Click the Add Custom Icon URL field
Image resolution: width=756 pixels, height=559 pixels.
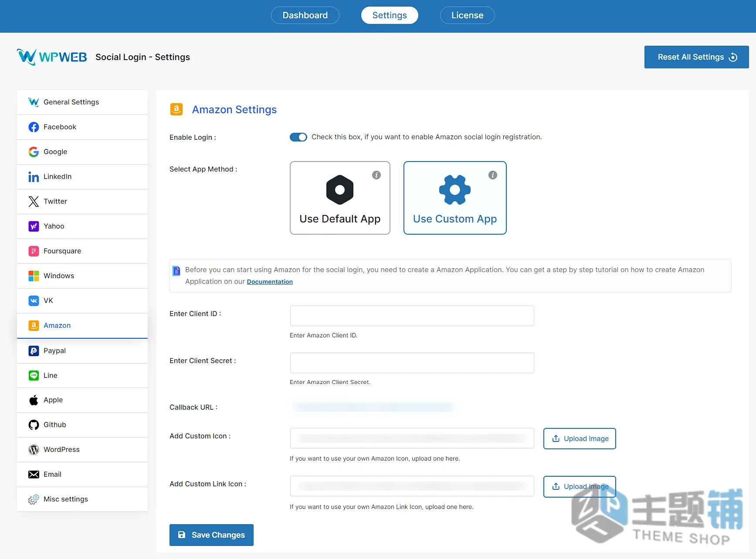(412, 438)
